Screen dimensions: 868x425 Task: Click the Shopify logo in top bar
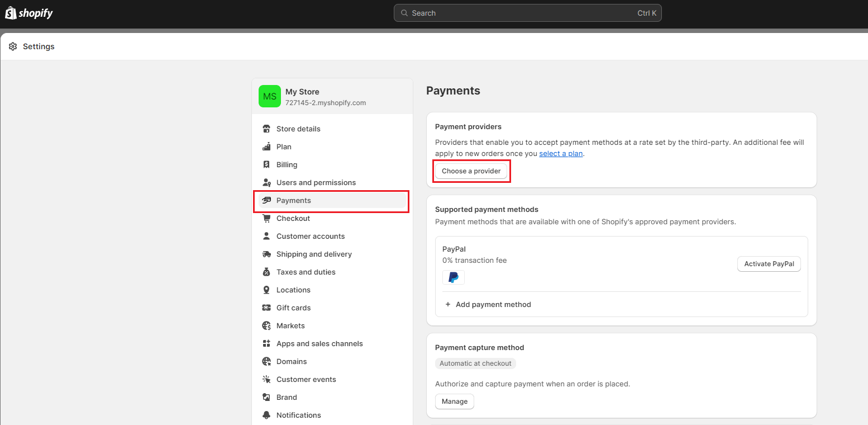click(29, 13)
